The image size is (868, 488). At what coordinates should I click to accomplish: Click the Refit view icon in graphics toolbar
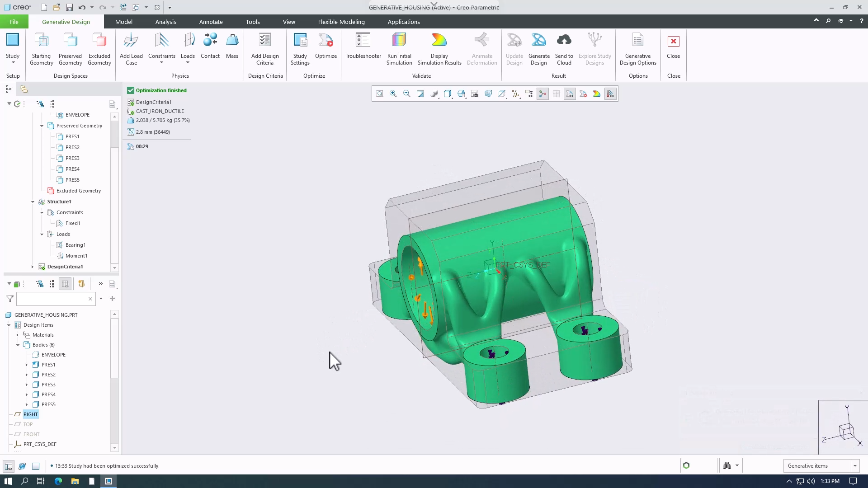pos(380,94)
